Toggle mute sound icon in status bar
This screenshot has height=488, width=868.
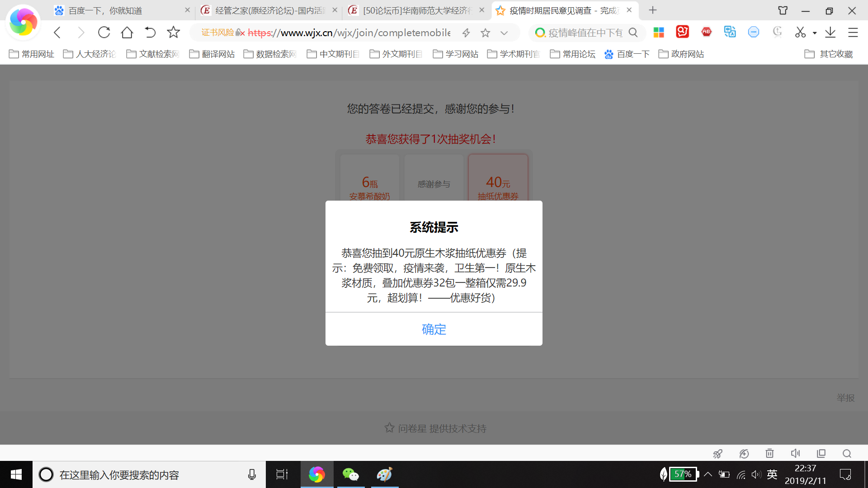(x=795, y=453)
